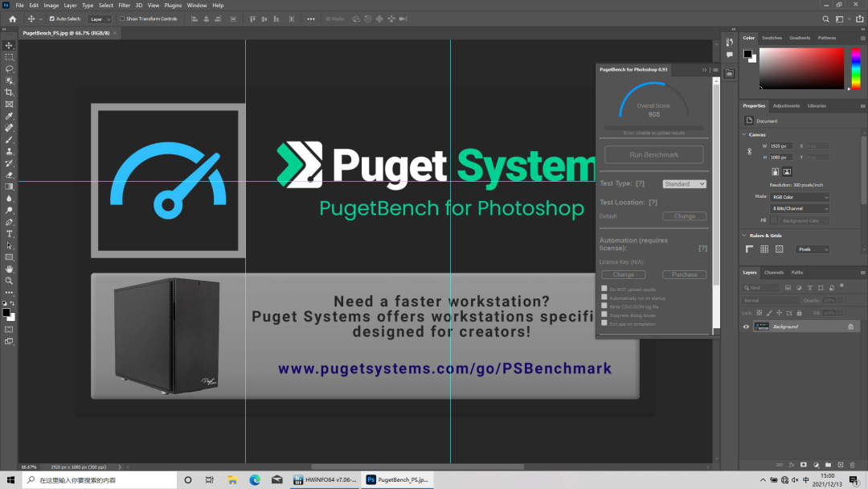The width and height of the screenshot is (868, 489).
Task: Click the Purchase license button
Action: (x=685, y=275)
